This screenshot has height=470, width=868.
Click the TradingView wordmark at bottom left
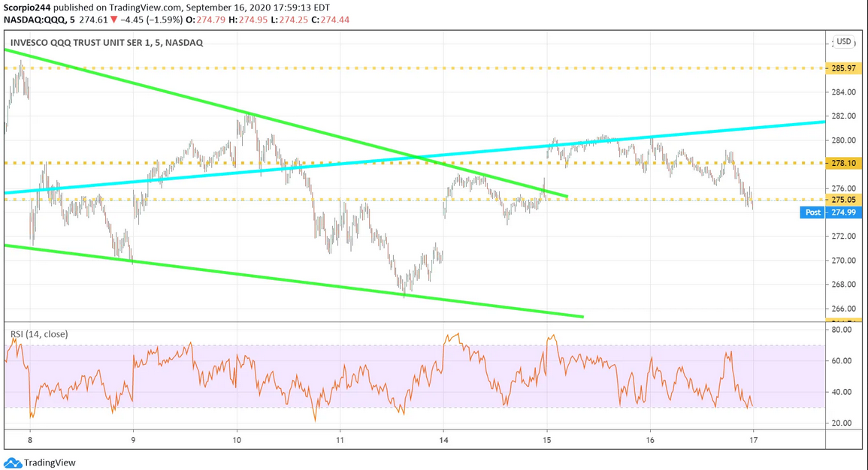pyautogui.click(x=50, y=462)
